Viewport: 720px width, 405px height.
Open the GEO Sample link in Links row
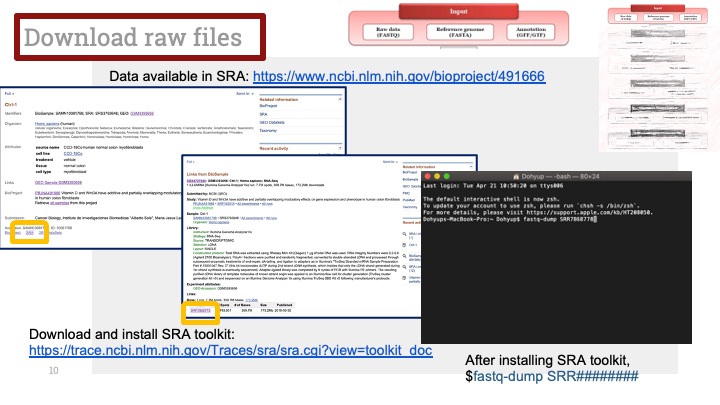coord(58,183)
